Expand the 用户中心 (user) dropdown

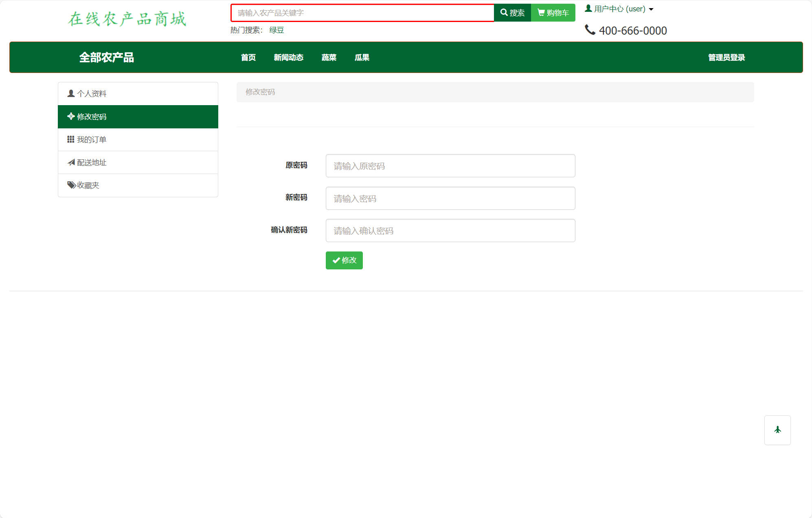pyautogui.click(x=619, y=8)
